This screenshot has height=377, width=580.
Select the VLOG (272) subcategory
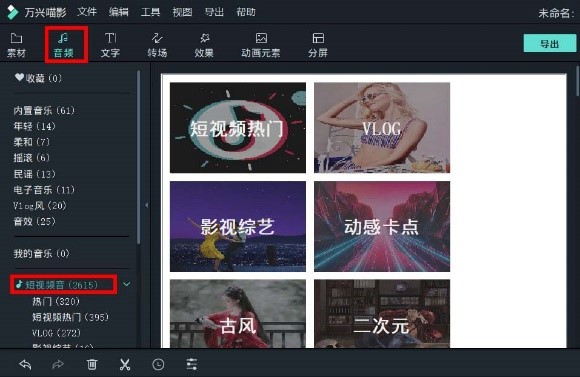[57, 333]
